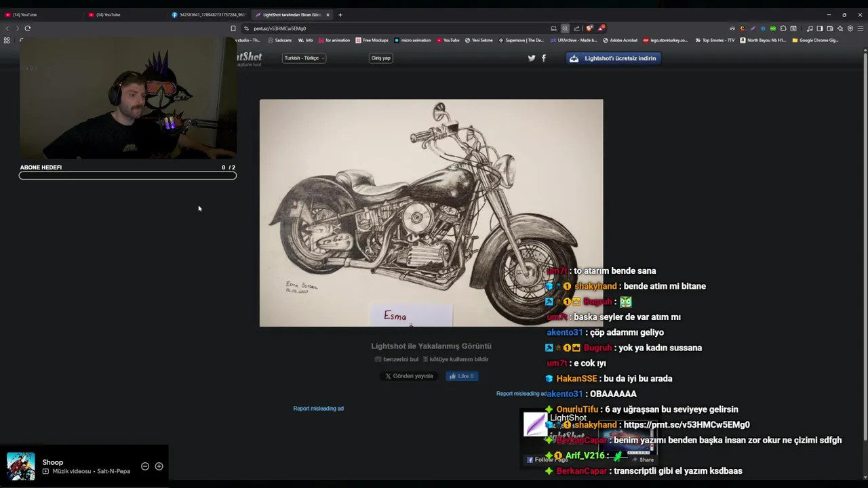The width and height of the screenshot is (868, 488).
Task: Click the X Gönden yayınla share button
Action: [x=409, y=376]
